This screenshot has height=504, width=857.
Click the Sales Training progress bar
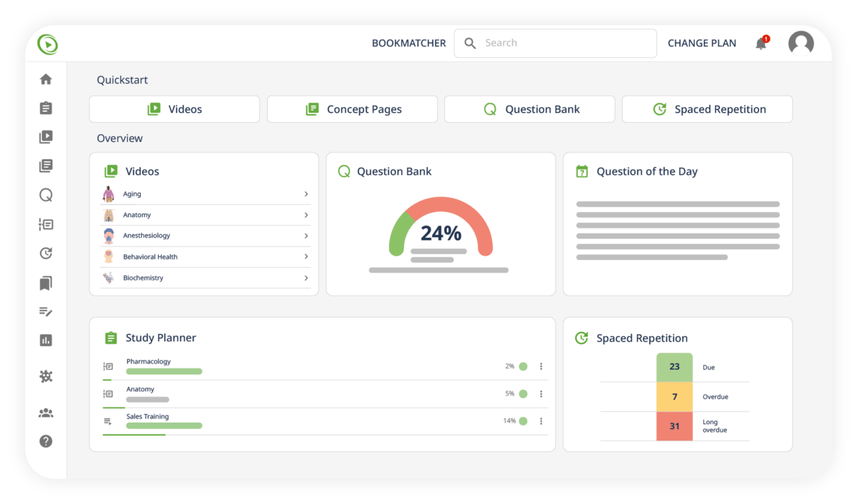[x=164, y=427]
